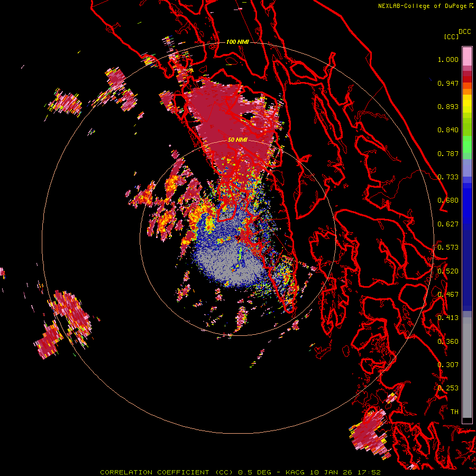Viewport: 476px width, 476px height.
Task: Select the 0.627 scale value
Action: [448, 224]
